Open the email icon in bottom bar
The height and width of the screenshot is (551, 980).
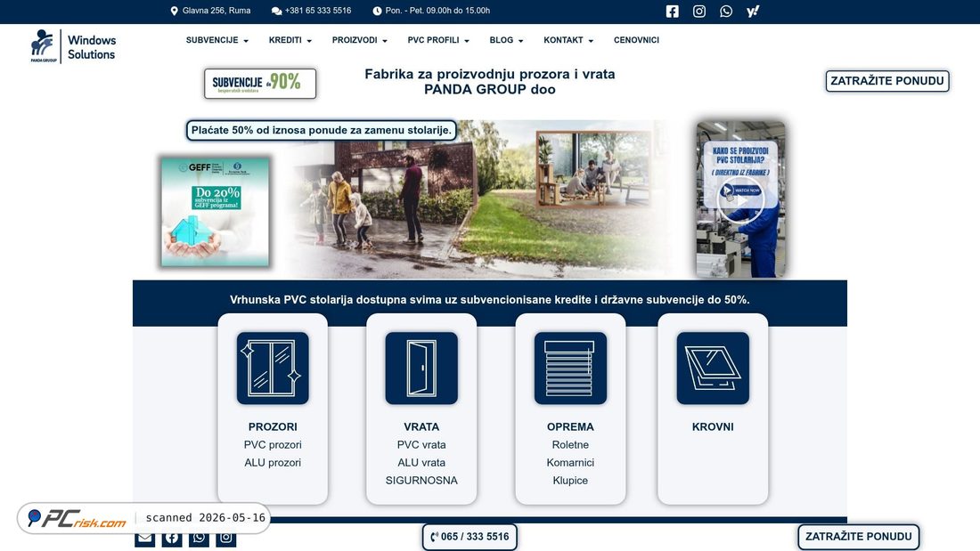point(144,538)
